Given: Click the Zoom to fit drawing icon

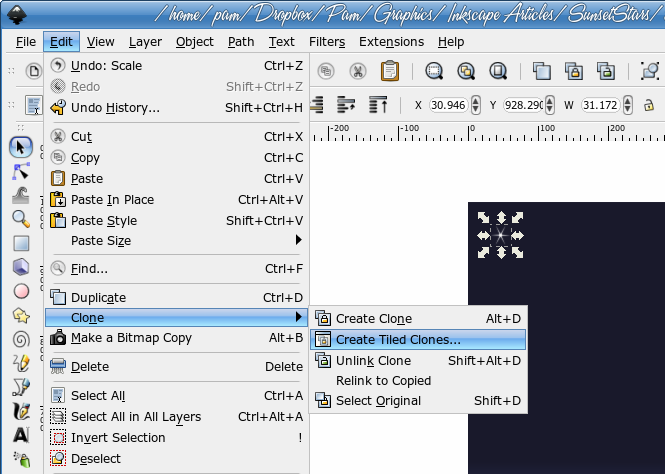Looking at the screenshot, I should point(466,71).
